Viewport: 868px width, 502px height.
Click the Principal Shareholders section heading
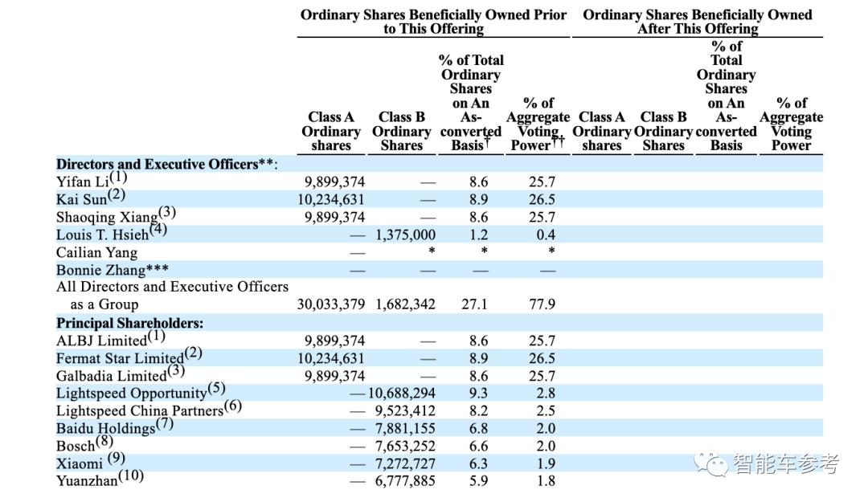[129, 323]
